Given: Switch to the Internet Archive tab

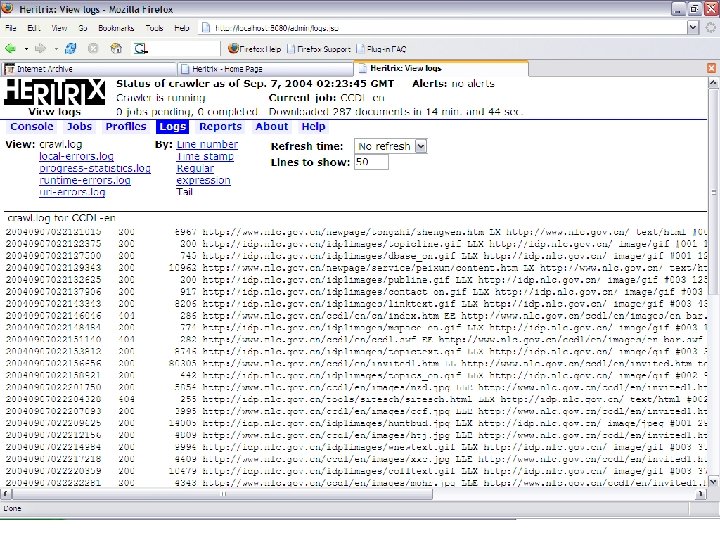Looking at the screenshot, I should click(89, 69).
